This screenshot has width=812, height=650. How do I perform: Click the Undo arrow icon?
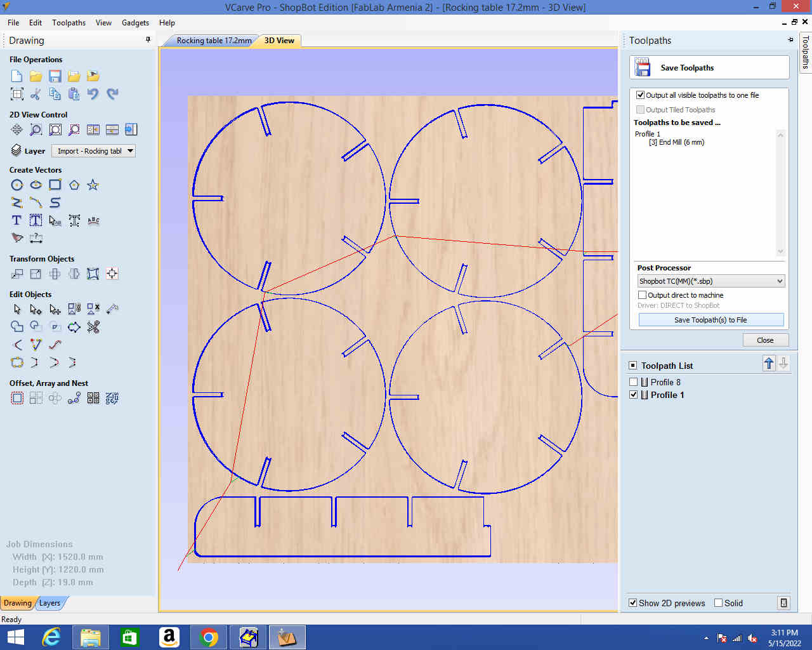[x=93, y=94]
